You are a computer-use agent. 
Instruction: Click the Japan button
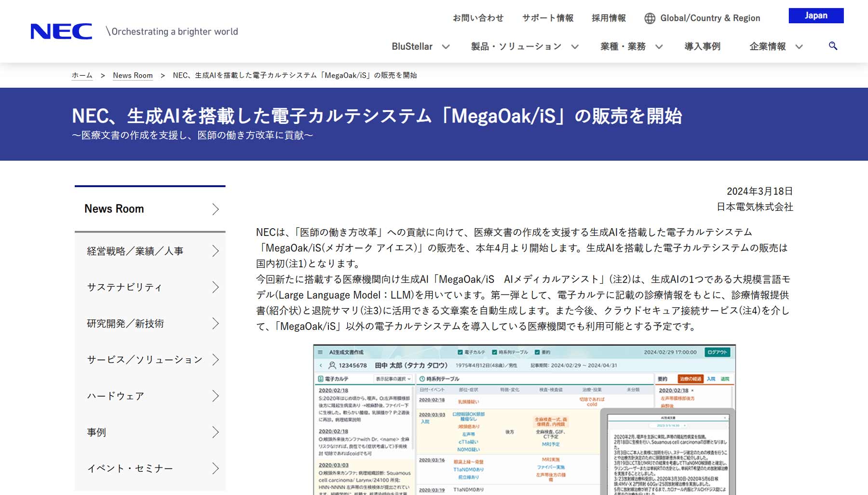[816, 15]
